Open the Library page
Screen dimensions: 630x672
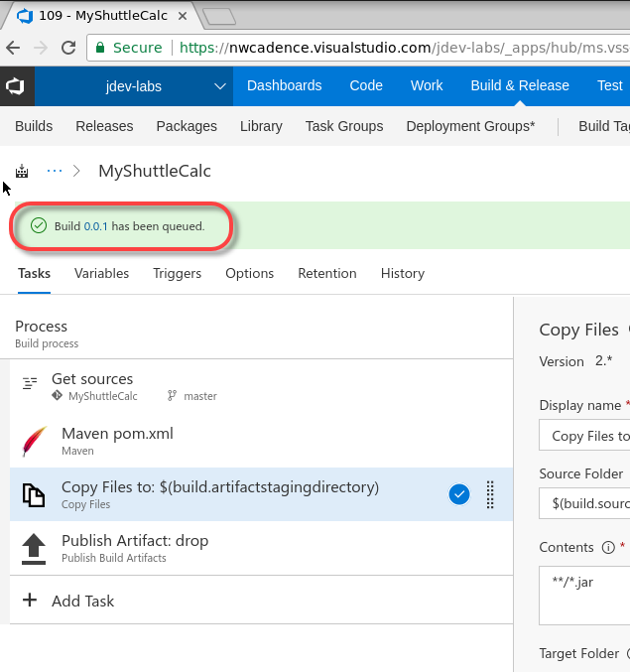point(261,126)
